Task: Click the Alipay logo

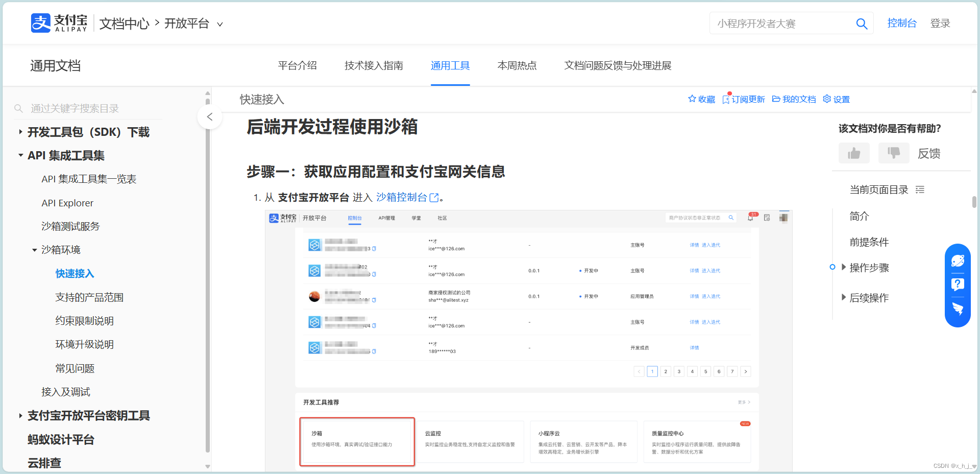Action: click(59, 23)
